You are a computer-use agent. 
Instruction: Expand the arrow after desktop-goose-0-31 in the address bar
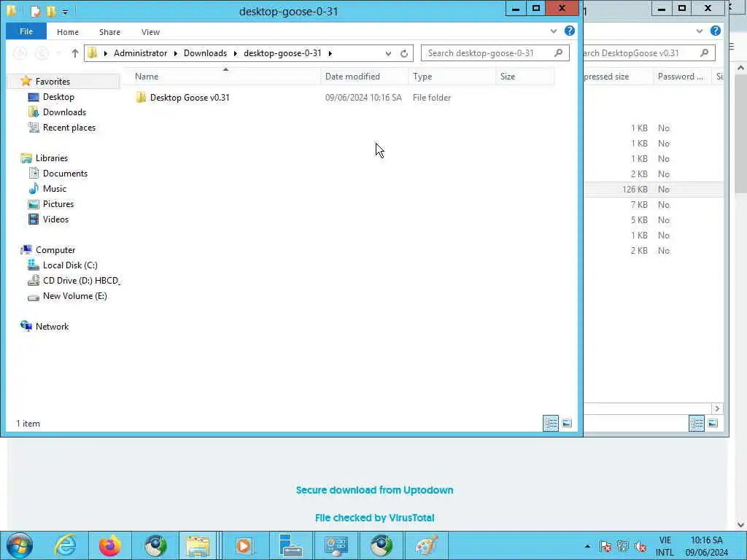[x=330, y=53]
